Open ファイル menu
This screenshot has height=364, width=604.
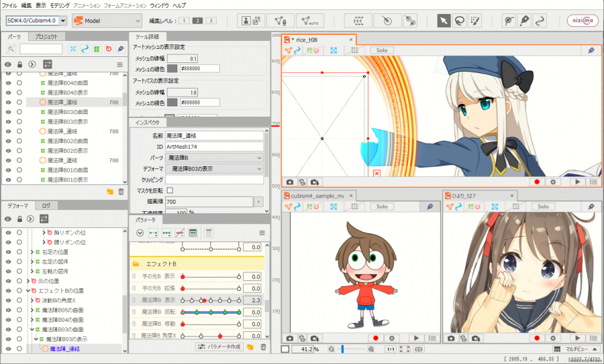[x=9, y=5]
